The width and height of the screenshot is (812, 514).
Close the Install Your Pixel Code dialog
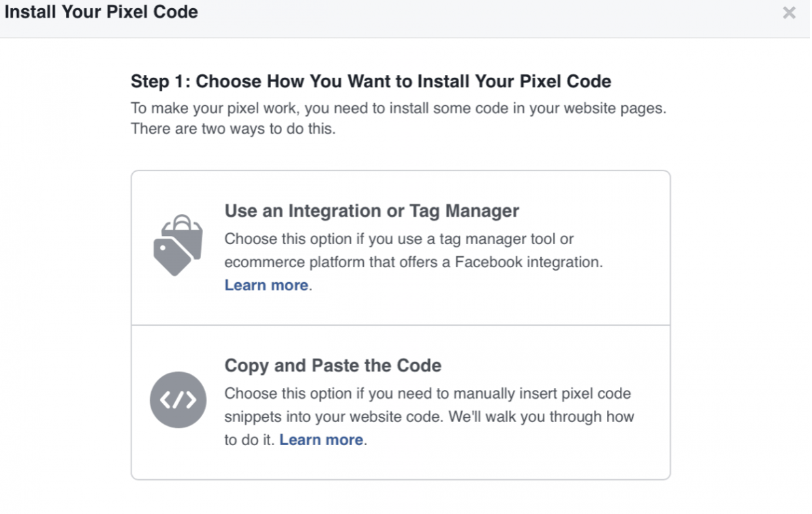click(x=789, y=12)
